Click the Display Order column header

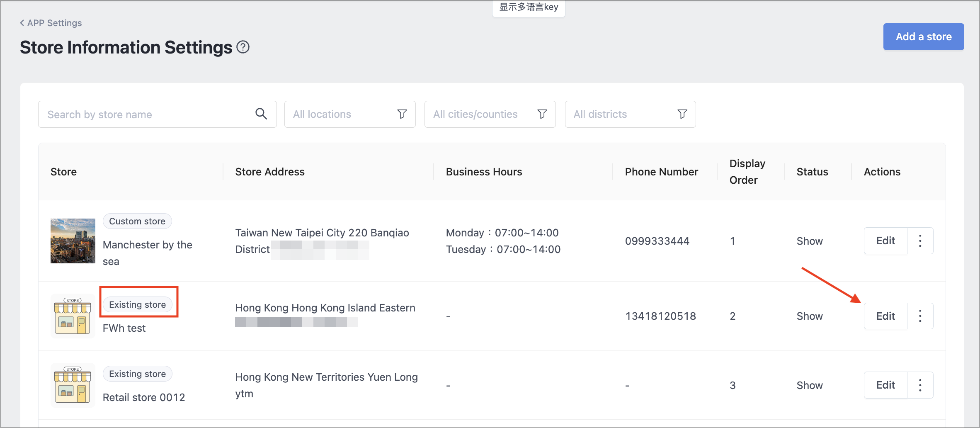(747, 172)
